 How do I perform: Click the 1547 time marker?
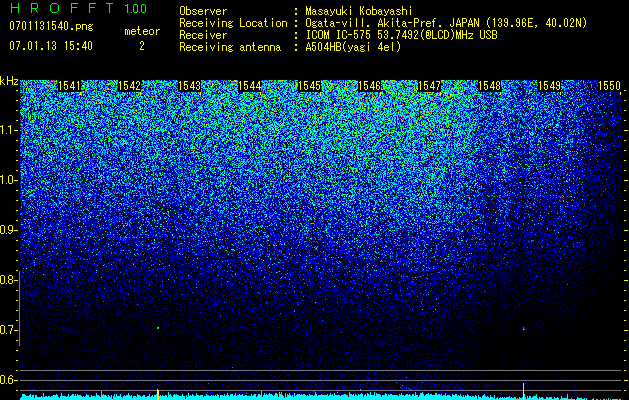(429, 86)
